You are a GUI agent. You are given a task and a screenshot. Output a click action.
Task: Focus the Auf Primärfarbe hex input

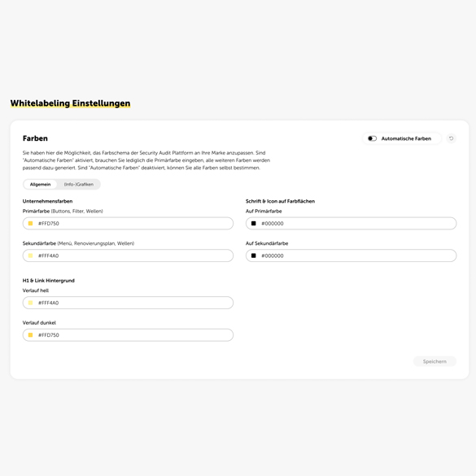coord(351,224)
